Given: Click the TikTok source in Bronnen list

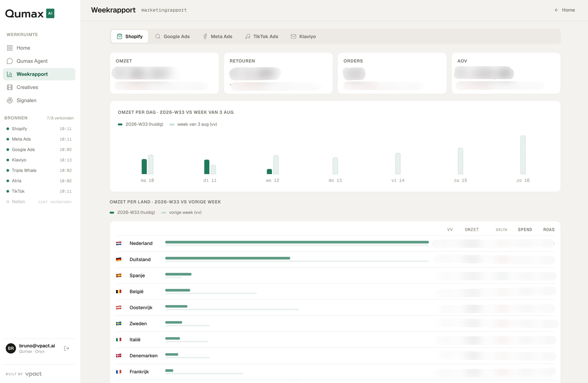Looking at the screenshot, I should point(39,191).
